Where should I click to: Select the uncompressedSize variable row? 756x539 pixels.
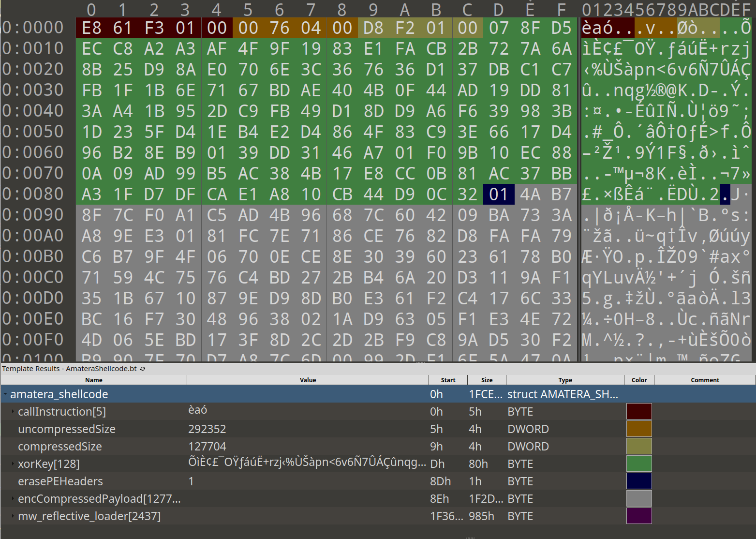pos(378,429)
